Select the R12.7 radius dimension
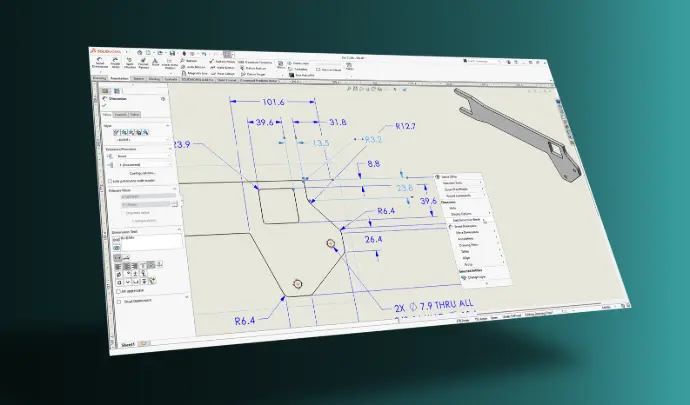The width and height of the screenshot is (690, 405). coord(405,126)
